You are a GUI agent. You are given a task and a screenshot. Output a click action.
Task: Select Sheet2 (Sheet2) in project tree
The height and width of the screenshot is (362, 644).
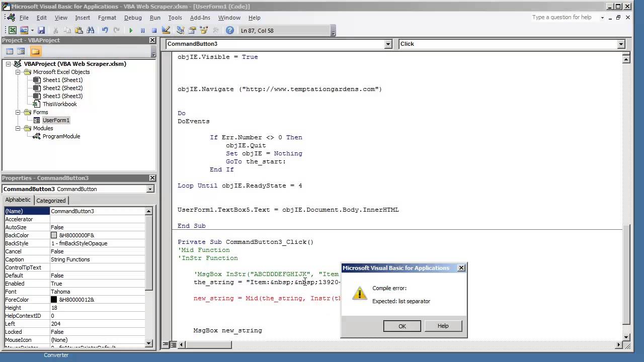tap(62, 88)
